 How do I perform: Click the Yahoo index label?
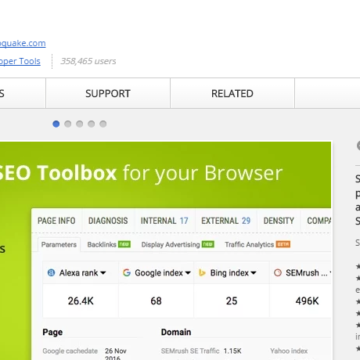click(x=289, y=351)
